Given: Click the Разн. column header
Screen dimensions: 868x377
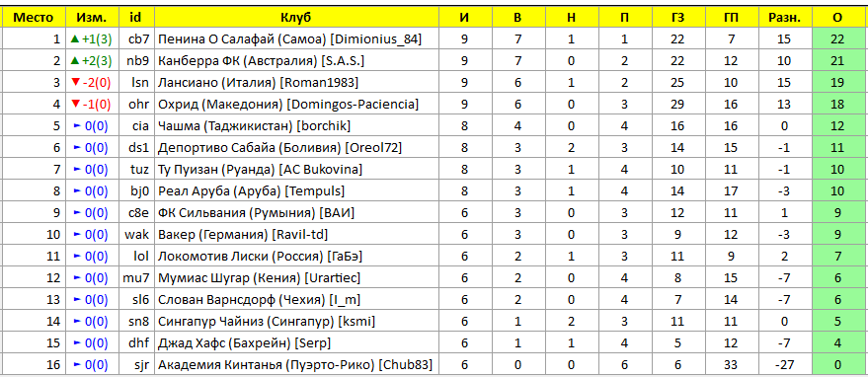Looking at the screenshot, I should click(x=784, y=17).
